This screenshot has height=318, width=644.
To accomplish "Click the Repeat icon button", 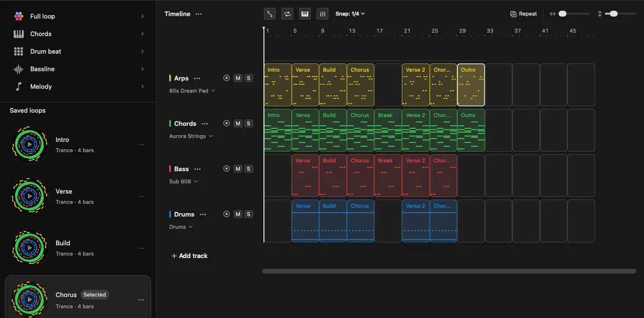I will pyautogui.click(x=523, y=14).
